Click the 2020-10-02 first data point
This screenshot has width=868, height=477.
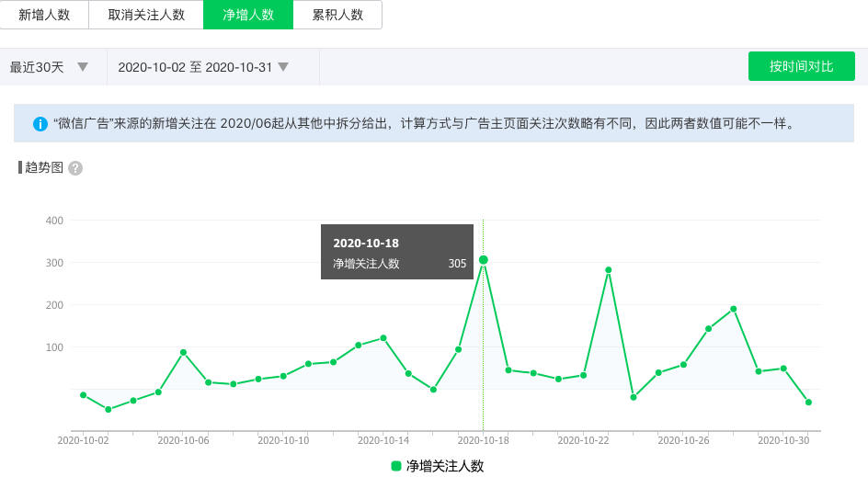coord(83,395)
